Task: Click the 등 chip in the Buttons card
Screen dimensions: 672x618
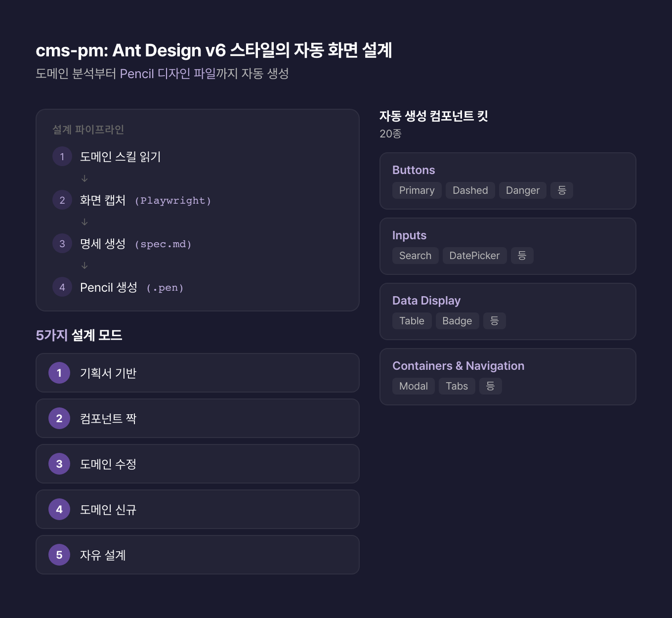Action: click(x=562, y=190)
